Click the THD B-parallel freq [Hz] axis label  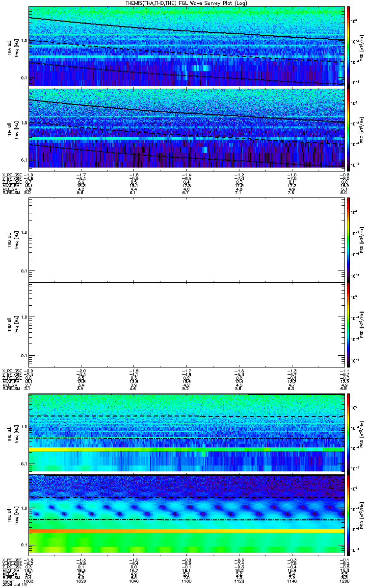click(16, 324)
